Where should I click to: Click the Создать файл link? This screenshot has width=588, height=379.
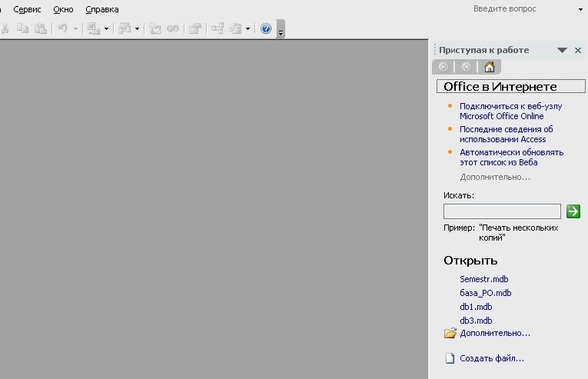click(492, 359)
